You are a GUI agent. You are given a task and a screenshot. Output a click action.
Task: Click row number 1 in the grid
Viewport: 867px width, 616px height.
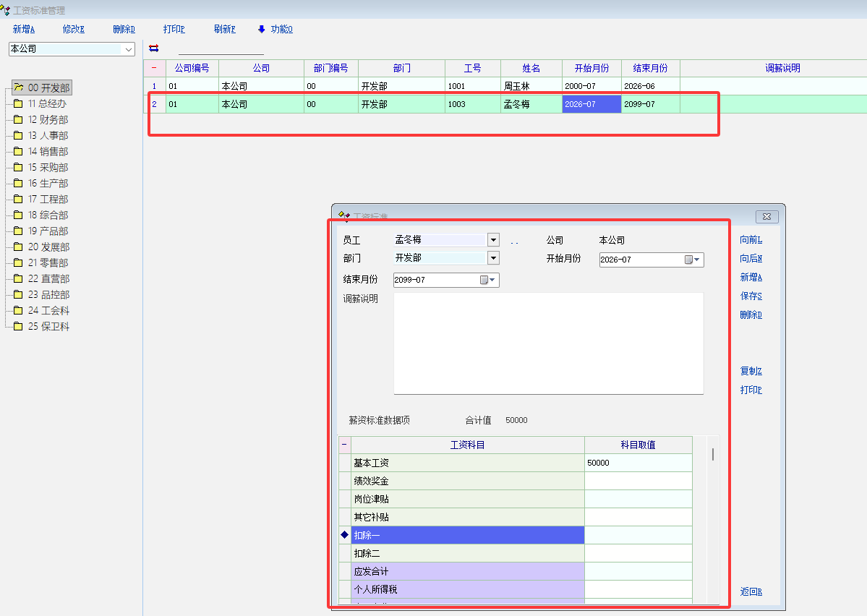pos(154,86)
